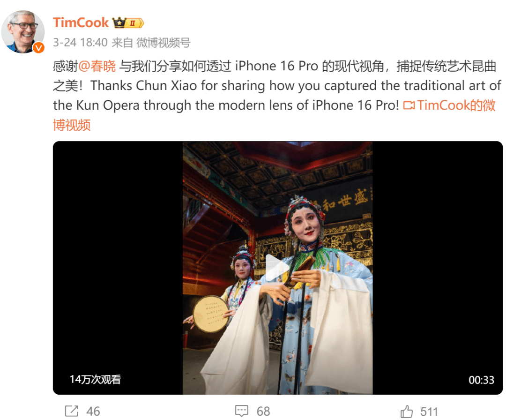Open the TimCook username link
The width and height of the screenshot is (506, 420).
tap(81, 22)
